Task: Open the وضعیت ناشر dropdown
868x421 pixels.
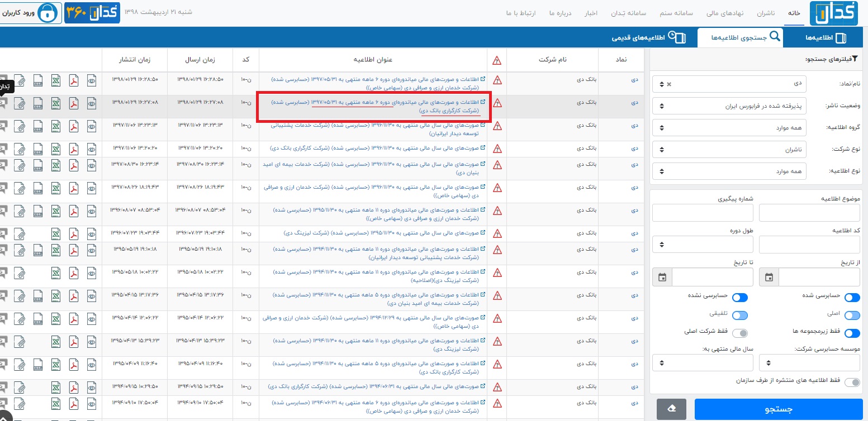Action: 729,106
